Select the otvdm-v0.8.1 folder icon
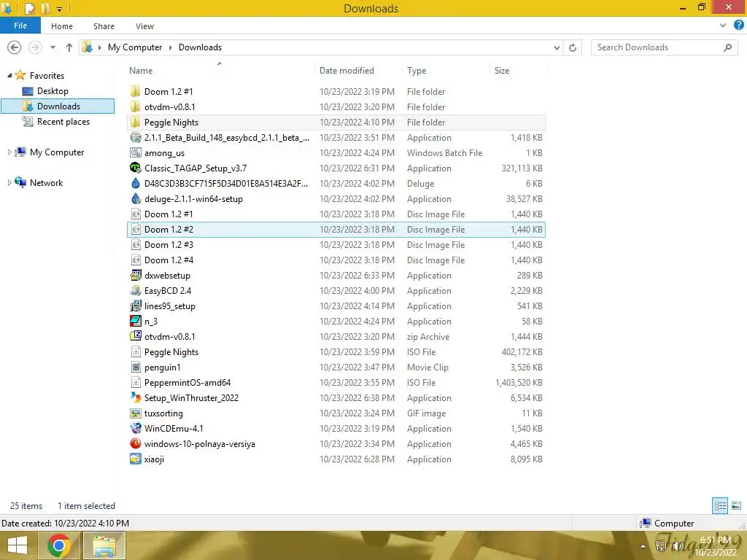The image size is (747, 560). coord(135,106)
